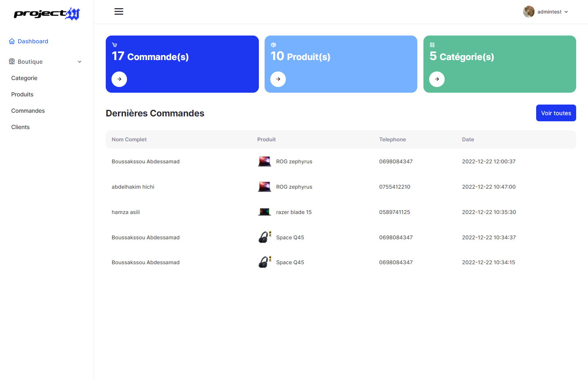Navigate to Commandes in sidebar
Viewport: 588px width, 379px height.
point(28,111)
